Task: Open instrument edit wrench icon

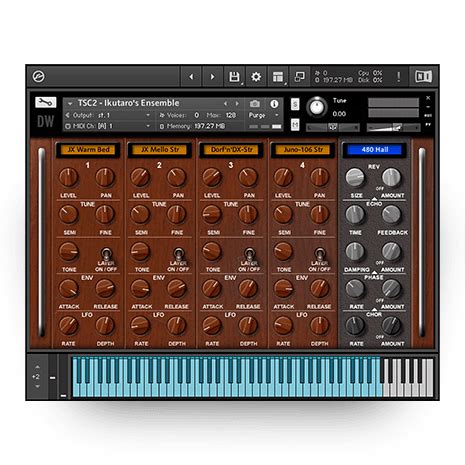Action: (46, 102)
